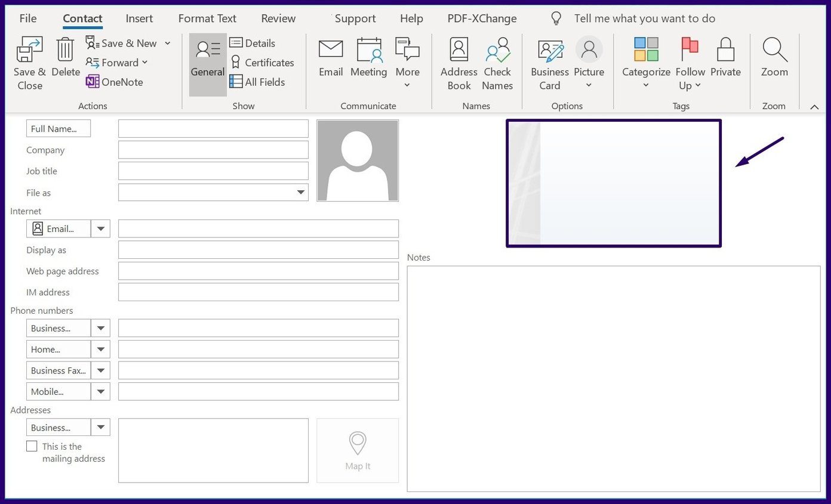Click Save & New button
Screen dimensions: 831x504
pos(122,43)
